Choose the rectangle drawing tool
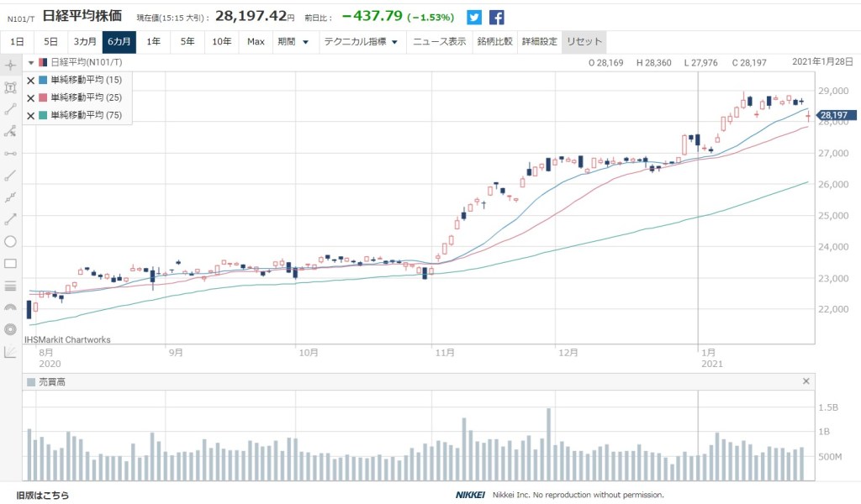 [x=10, y=263]
